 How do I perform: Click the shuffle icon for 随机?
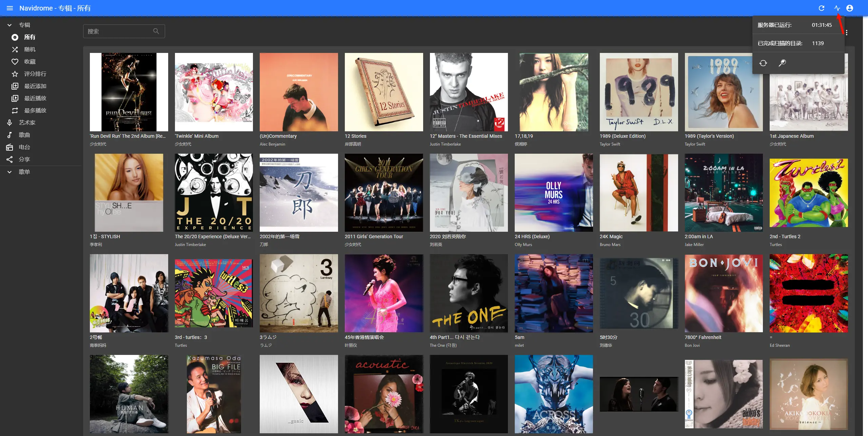click(x=15, y=50)
